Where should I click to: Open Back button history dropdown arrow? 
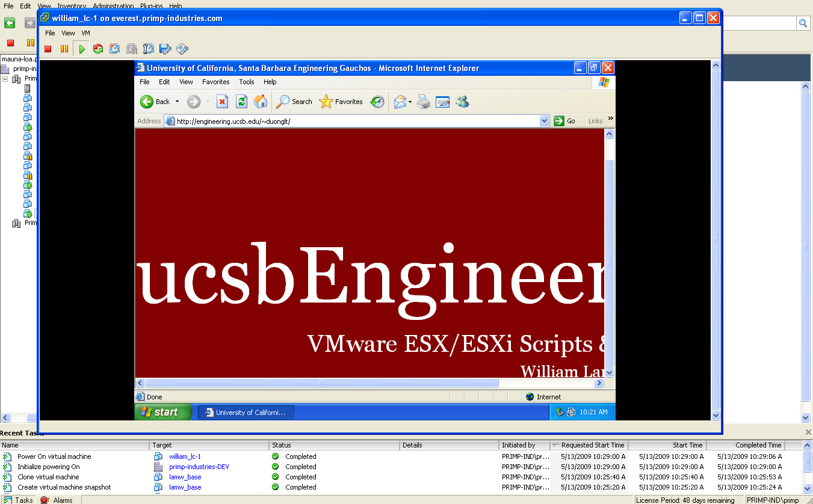(177, 102)
